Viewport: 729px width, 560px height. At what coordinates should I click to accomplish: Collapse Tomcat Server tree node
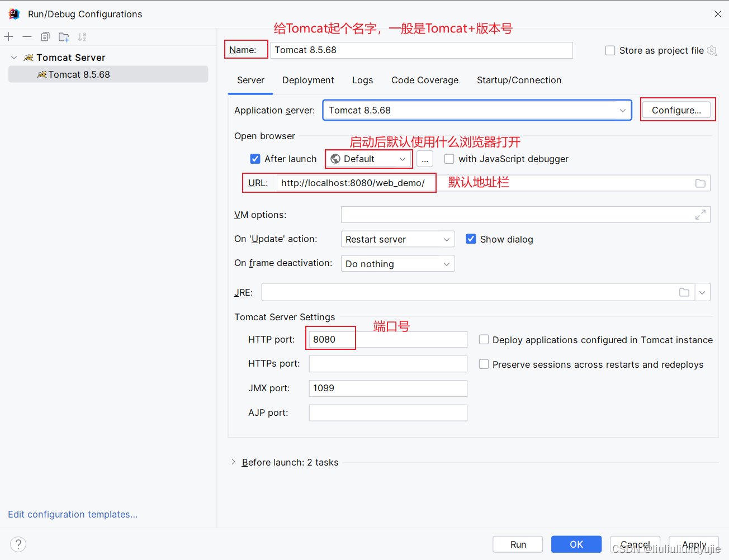coord(14,58)
